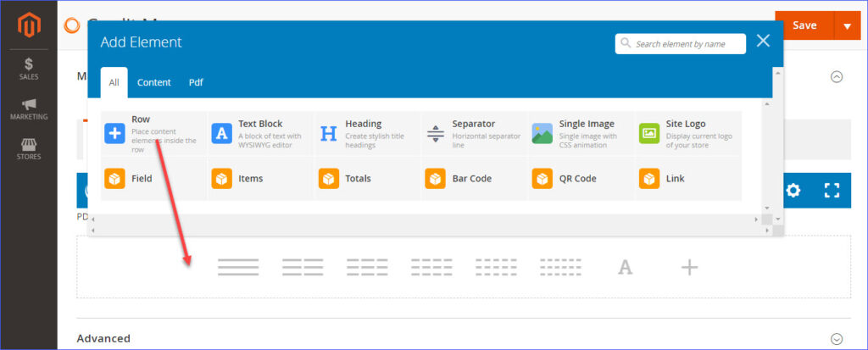Switch to the All tab
This screenshot has height=350, width=868.
click(x=114, y=82)
